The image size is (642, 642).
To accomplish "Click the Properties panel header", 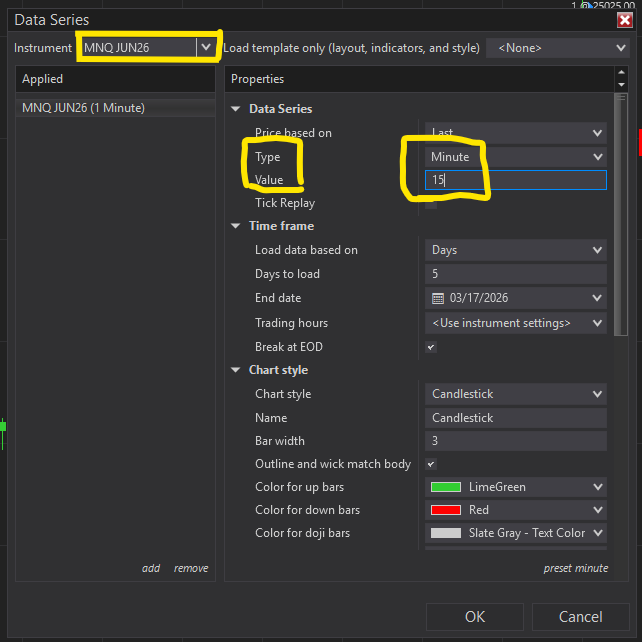I will [x=419, y=79].
